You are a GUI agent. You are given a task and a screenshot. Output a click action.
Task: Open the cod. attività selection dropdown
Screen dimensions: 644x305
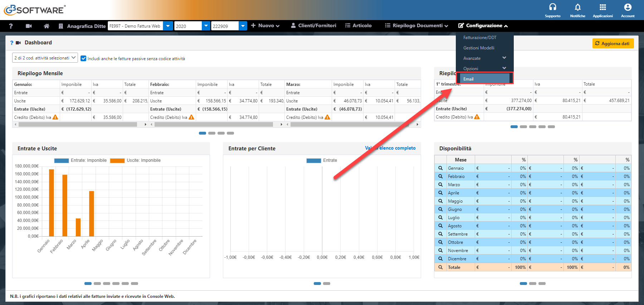pyautogui.click(x=45, y=58)
